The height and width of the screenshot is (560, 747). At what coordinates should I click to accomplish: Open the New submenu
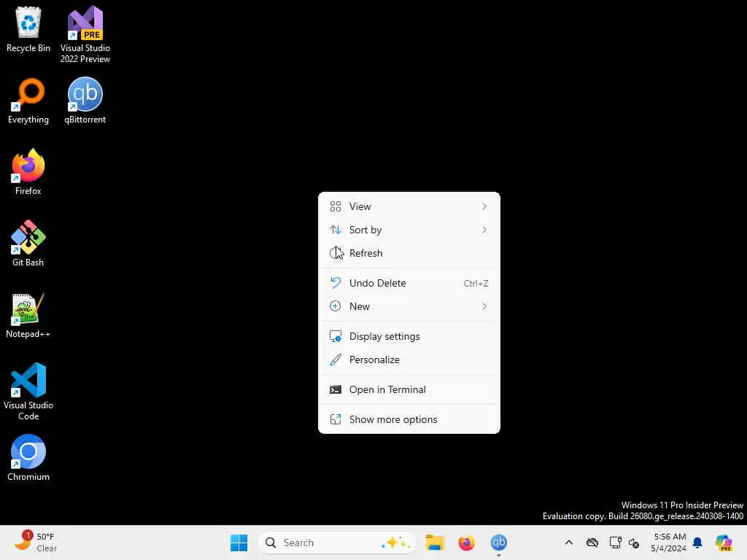click(409, 306)
